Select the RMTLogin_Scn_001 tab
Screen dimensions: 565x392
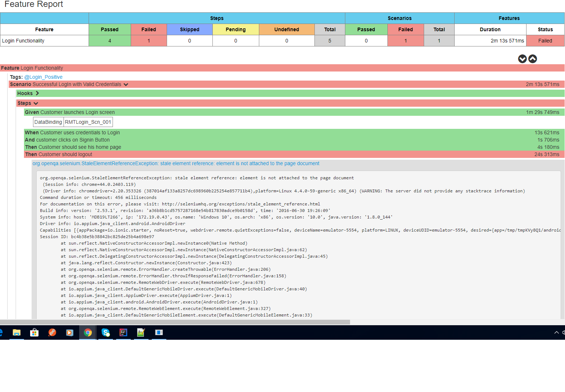click(x=88, y=122)
